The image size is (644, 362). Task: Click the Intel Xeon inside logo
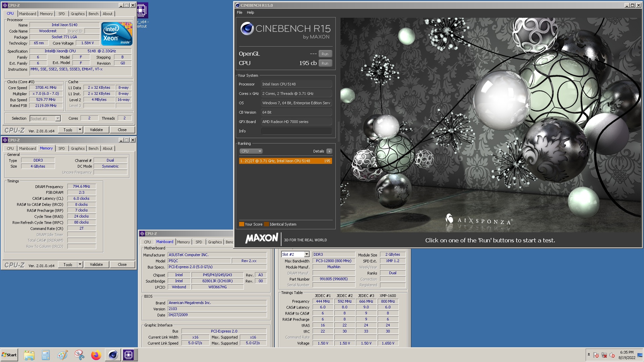point(117,34)
